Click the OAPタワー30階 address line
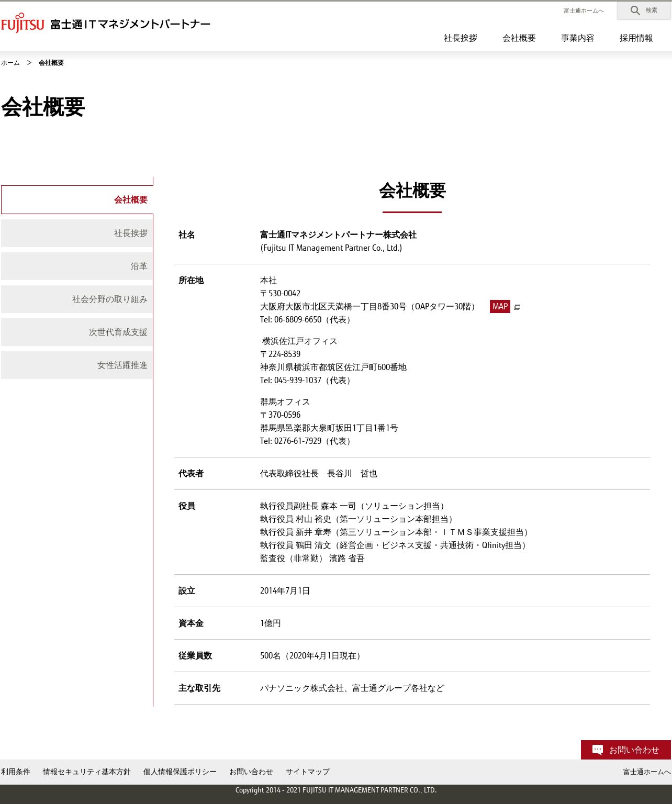 click(369, 307)
